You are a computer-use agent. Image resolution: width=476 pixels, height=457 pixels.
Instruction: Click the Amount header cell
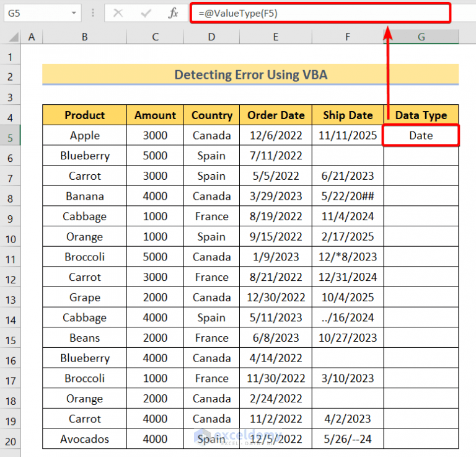pyautogui.click(x=155, y=115)
